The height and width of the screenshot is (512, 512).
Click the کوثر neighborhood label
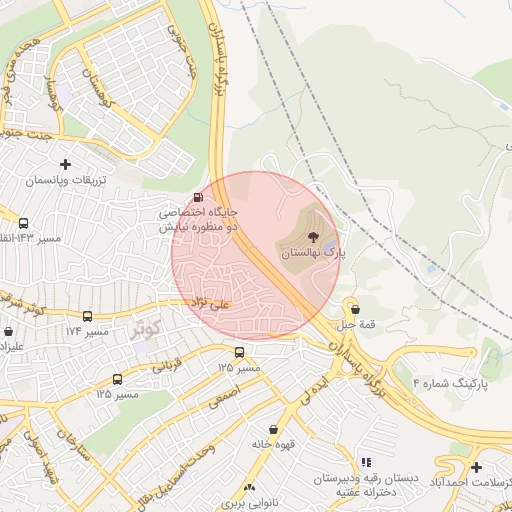point(147,329)
